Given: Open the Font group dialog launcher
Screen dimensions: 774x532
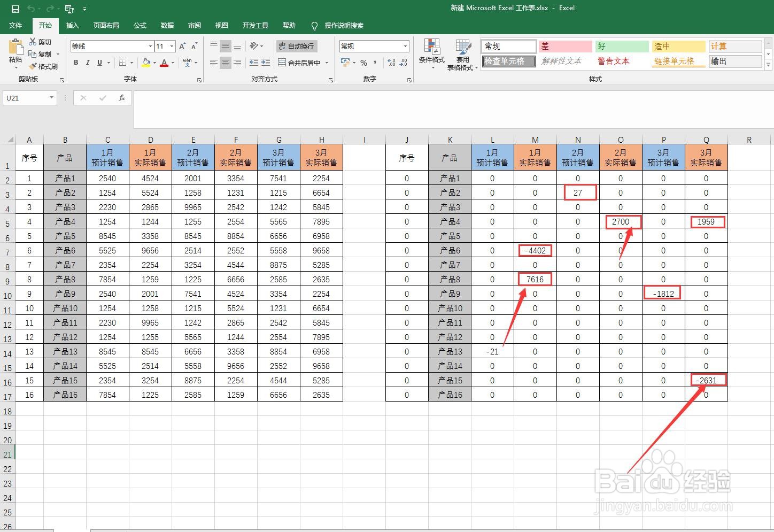Looking at the screenshot, I should tap(199, 80).
